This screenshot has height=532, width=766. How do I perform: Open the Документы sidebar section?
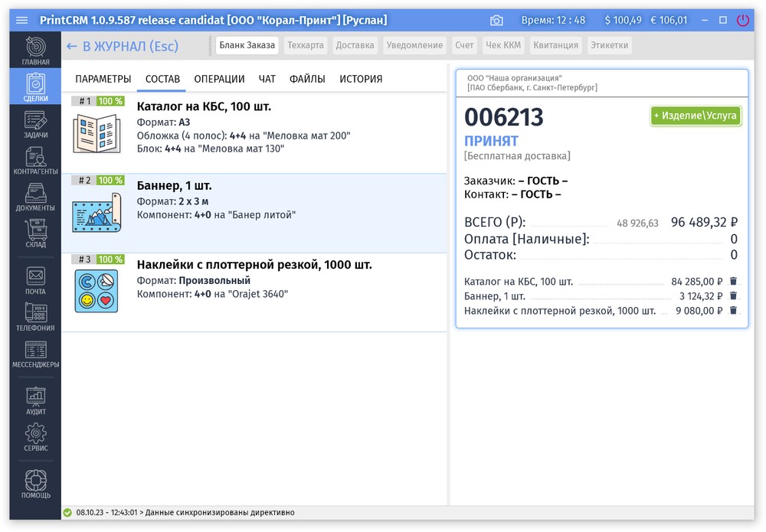(x=36, y=197)
